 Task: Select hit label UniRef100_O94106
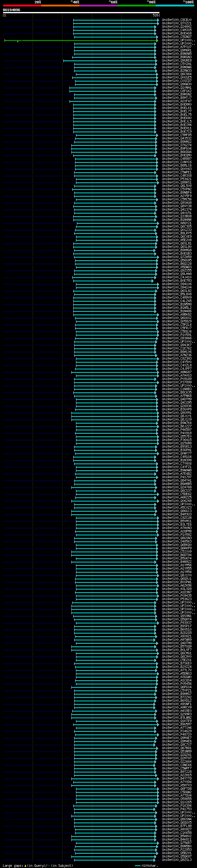click(x=176, y=284)
